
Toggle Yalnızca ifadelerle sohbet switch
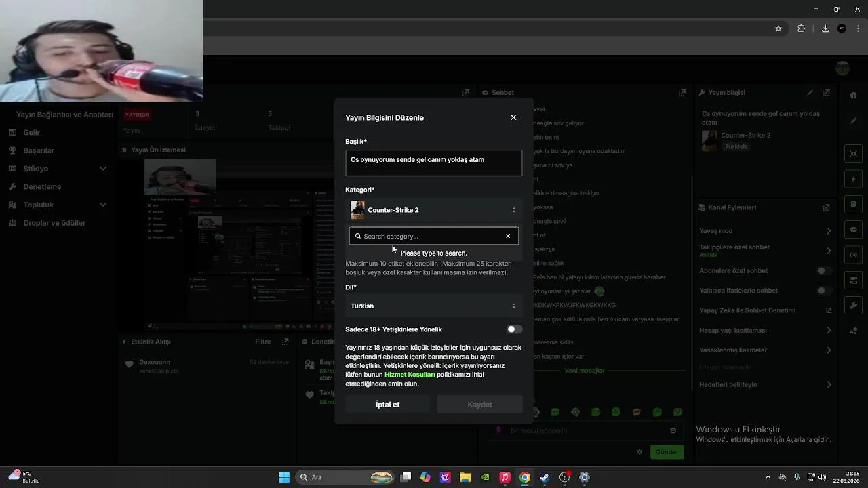point(824,291)
